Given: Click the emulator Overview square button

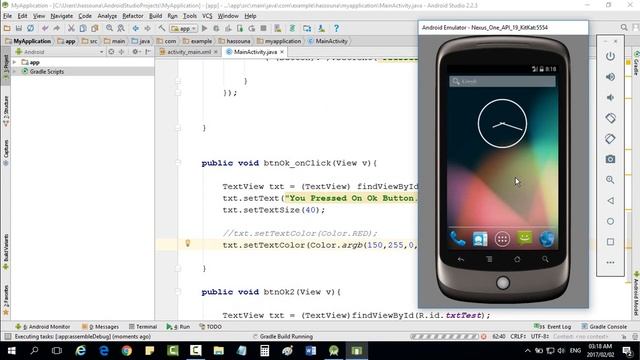Looking at the screenshot, I should pos(610,242).
